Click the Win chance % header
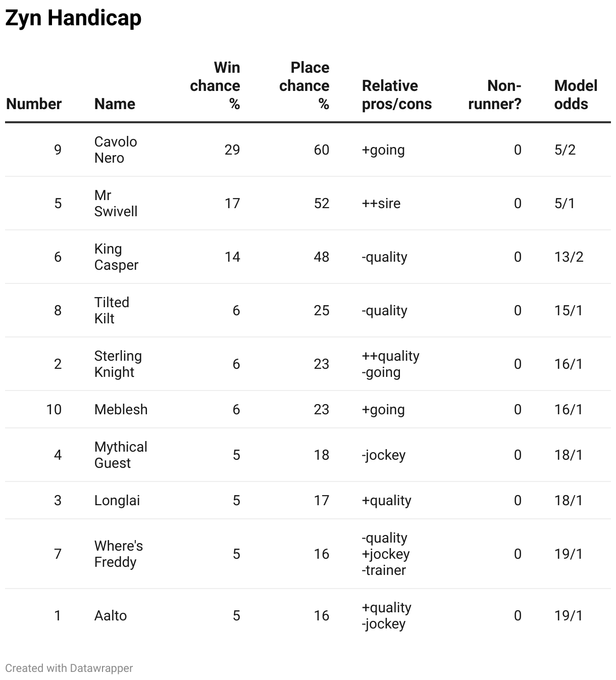Viewport: 616px width, 680px height. [x=216, y=86]
